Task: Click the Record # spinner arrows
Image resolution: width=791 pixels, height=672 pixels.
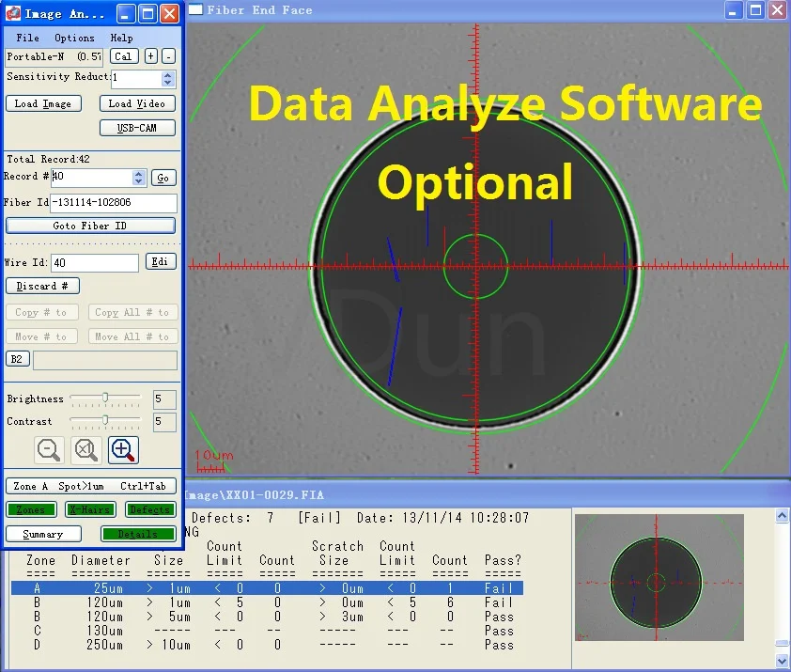Action: 140,177
